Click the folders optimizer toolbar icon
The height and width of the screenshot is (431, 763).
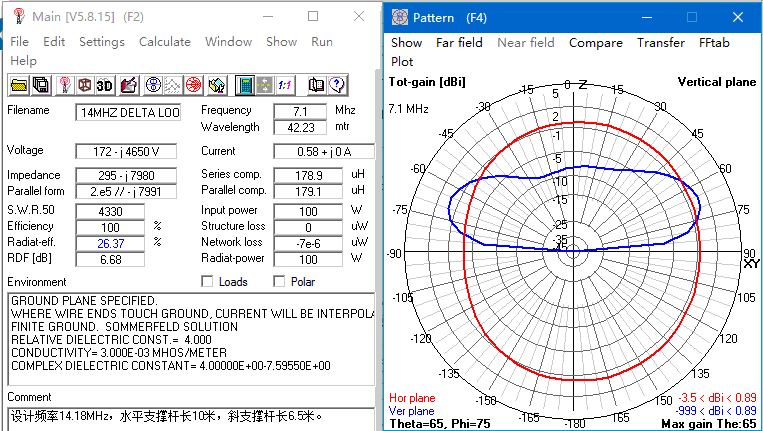216,85
